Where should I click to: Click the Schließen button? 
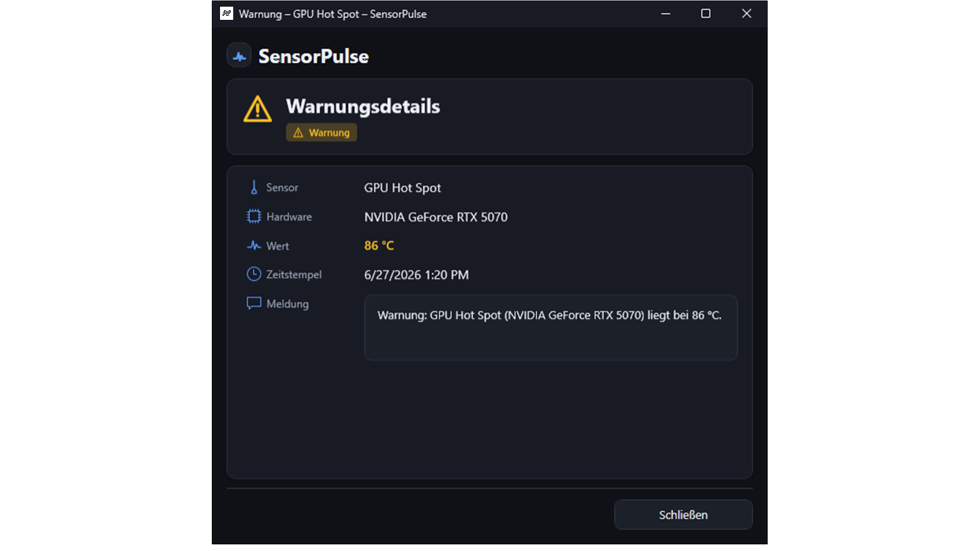683,515
